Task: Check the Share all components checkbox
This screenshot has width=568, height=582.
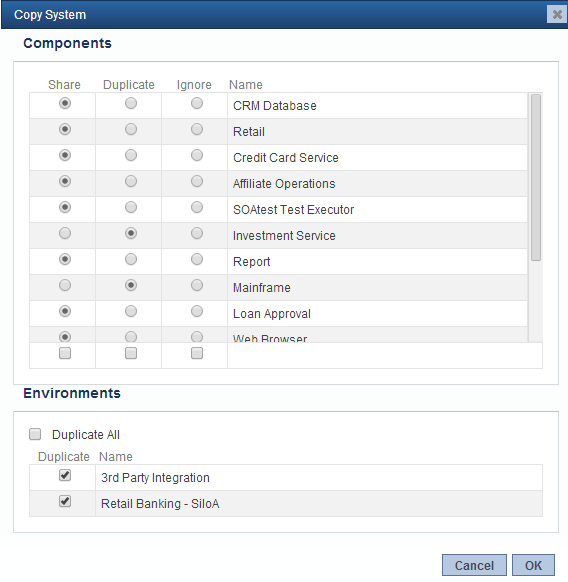Action: tap(65, 353)
